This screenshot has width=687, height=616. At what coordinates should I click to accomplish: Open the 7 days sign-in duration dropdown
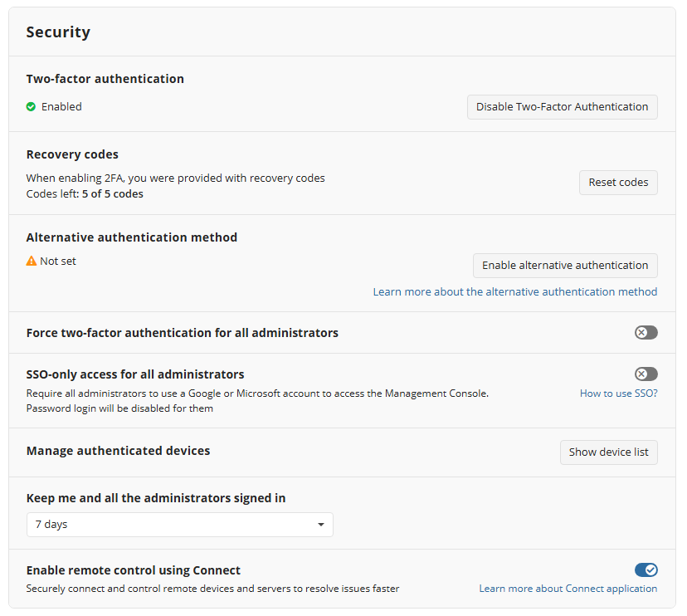179,525
